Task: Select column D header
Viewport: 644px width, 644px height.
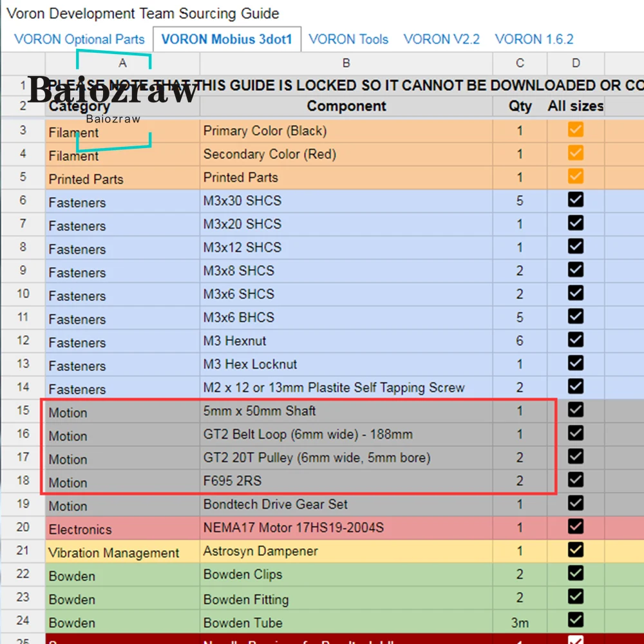Action: pyautogui.click(x=576, y=63)
